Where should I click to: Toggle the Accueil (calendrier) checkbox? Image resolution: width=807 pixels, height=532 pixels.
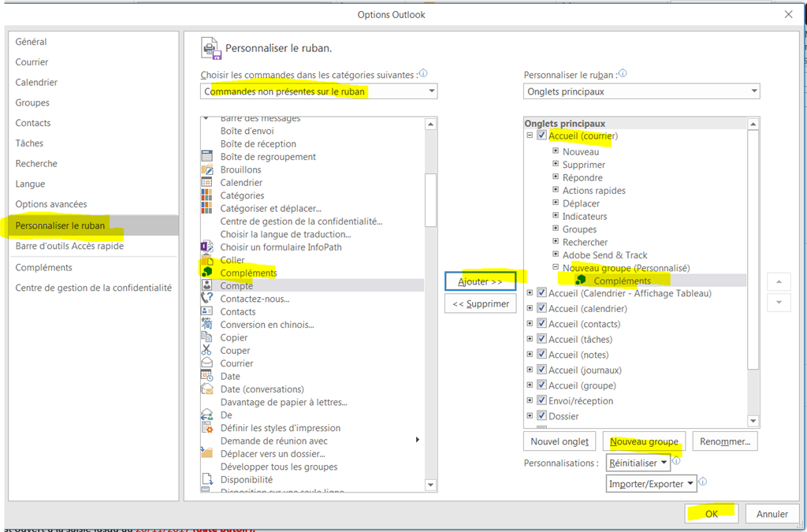pos(541,308)
